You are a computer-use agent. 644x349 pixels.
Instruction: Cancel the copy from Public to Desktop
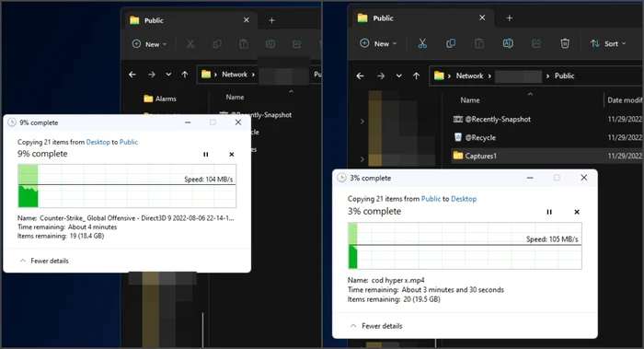[x=577, y=212]
